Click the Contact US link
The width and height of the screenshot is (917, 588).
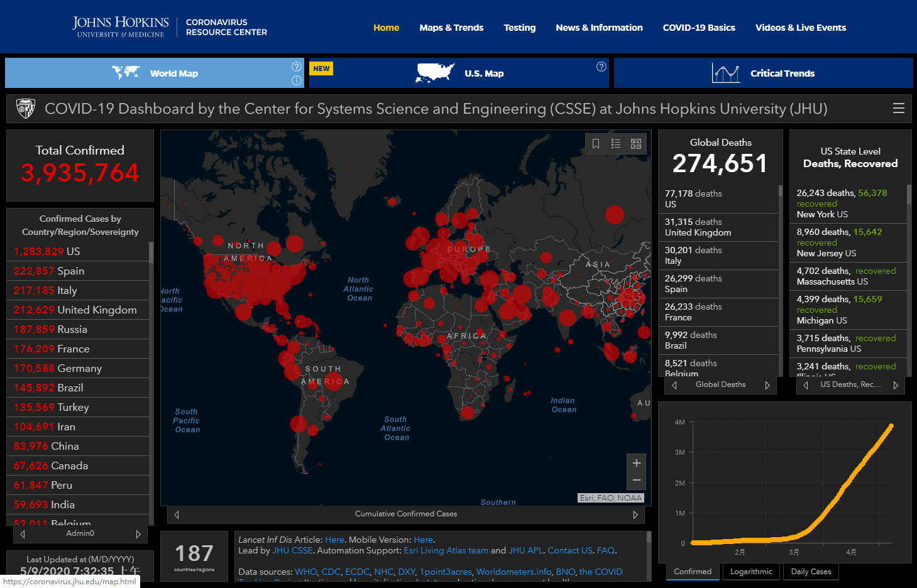(x=570, y=550)
